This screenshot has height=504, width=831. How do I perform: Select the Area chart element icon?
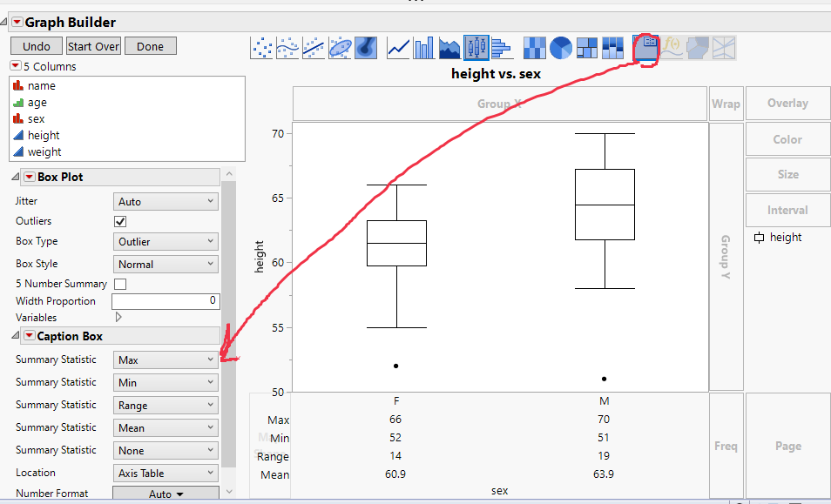[x=448, y=48]
